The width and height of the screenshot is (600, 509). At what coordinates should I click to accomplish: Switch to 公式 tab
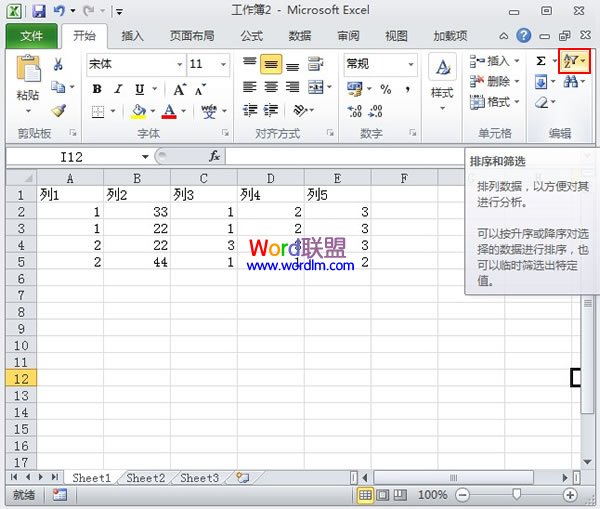pyautogui.click(x=251, y=36)
